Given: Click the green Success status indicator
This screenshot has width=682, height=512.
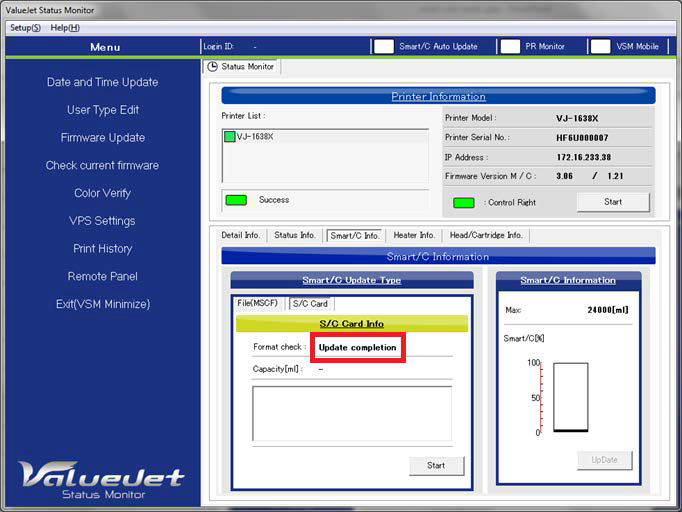Looking at the screenshot, I should (x=236, y=200).
